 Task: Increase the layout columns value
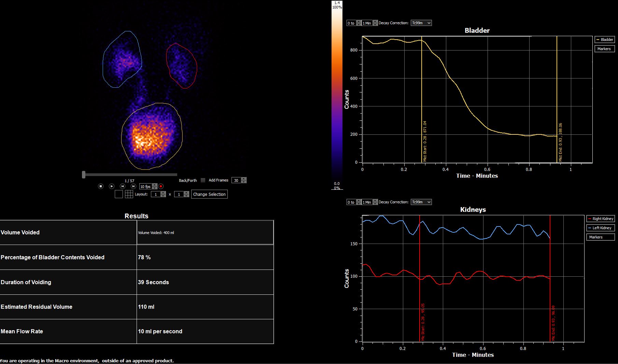point(186,193)
